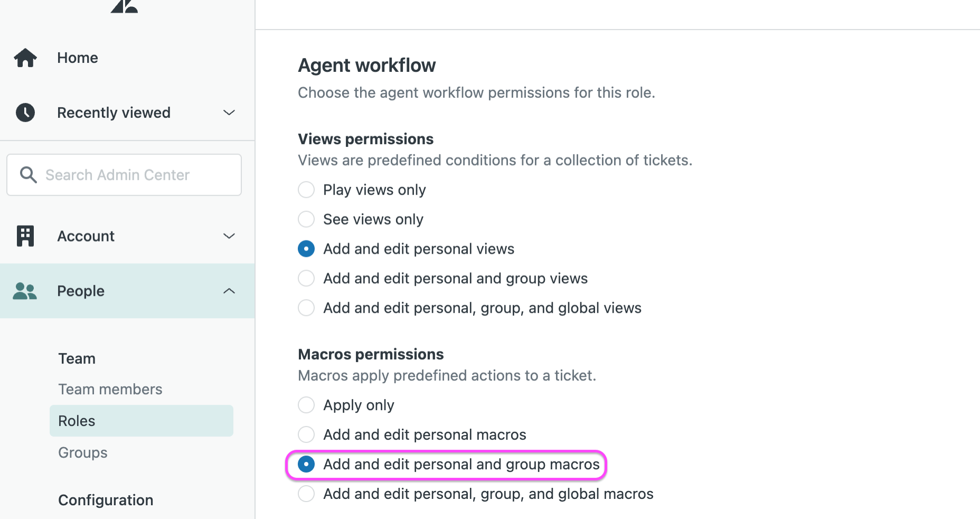980x519 pixels.
Task: Open Home from the navigation sidebar
Action: (77, 58)
